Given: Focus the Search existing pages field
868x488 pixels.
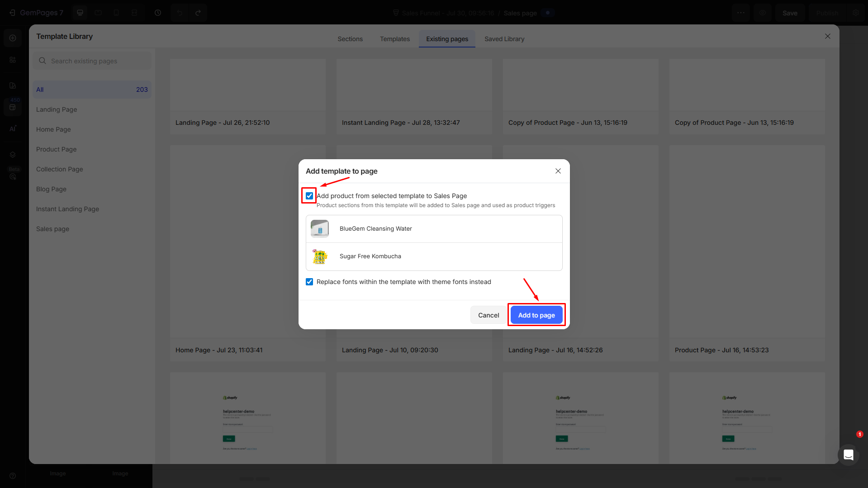Looking at the screenshot, I should [x=92, y=61].
